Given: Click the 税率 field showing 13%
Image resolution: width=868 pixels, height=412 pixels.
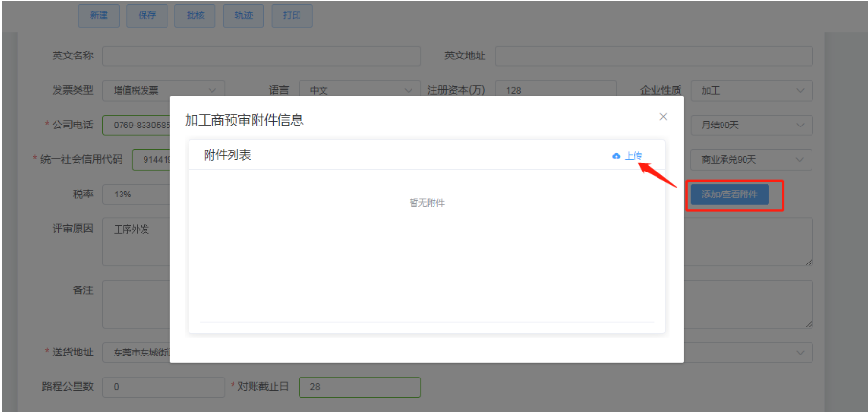Looking at the screenshot, I should pyautogui.click(x=137, y=195).
